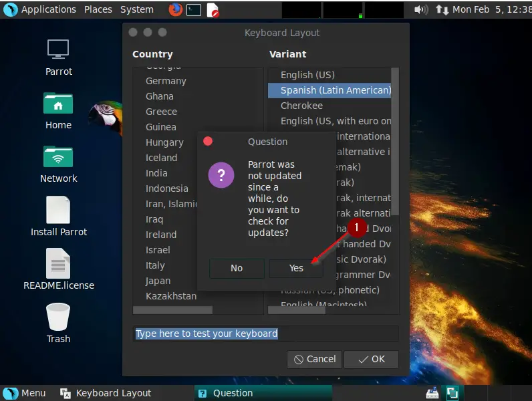Viewport: 532px width, 401px height.
Task: Select Indonesia in Country list
Action: click(166, 188)
